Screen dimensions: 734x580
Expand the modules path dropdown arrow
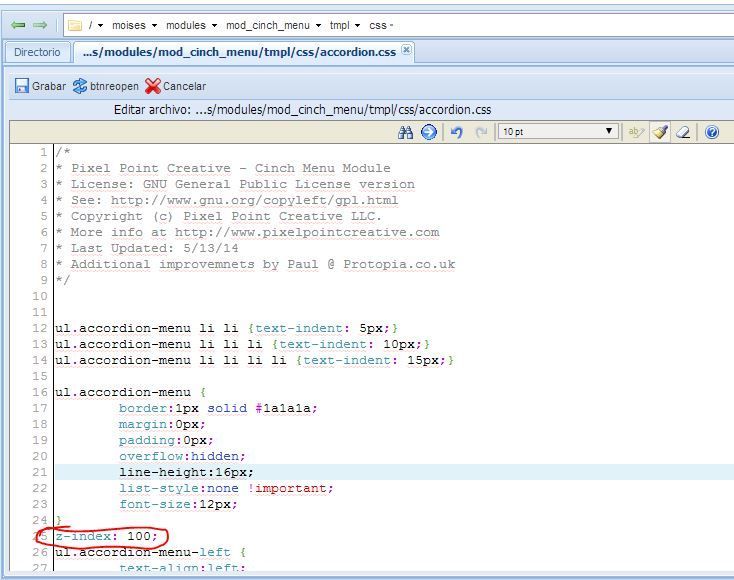[x=214, y=26]
